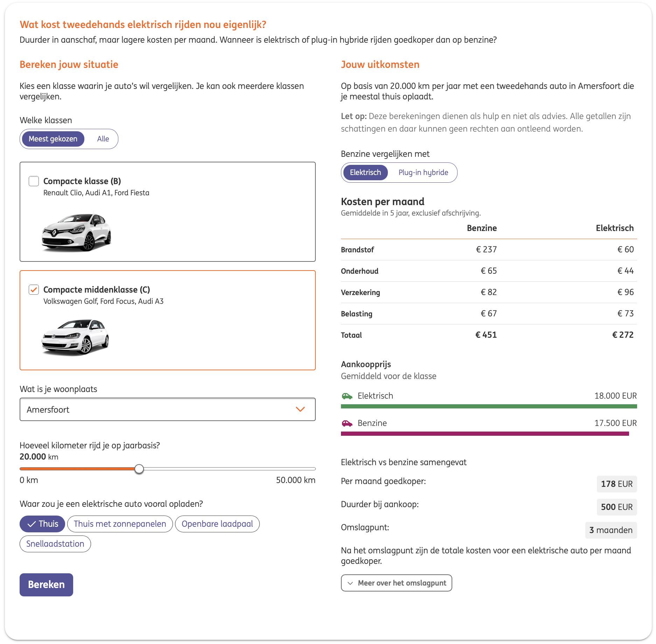The height and width of the screenshot is (644, 656).
Task: Click the purple Benzine car icon
Action: pyautogui.click(x=347, y=423)
